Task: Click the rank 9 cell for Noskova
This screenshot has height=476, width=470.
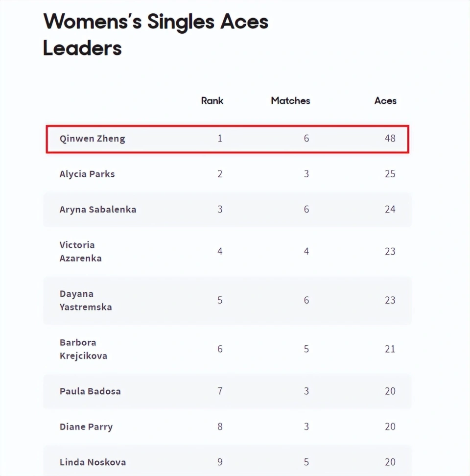Action: 220,462
